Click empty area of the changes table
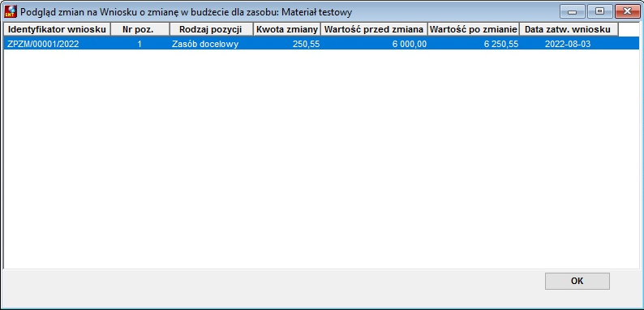The height and width of the screenshot is (310, 644). coord(322,160)
